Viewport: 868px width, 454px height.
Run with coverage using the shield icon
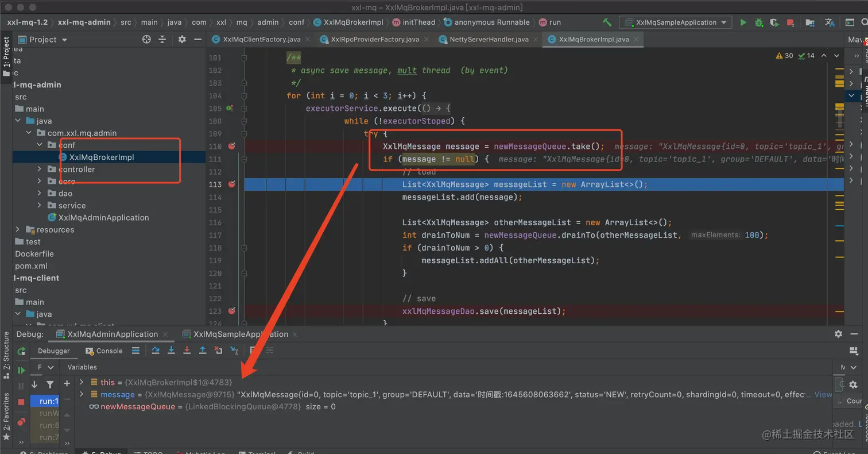point(774,22)
